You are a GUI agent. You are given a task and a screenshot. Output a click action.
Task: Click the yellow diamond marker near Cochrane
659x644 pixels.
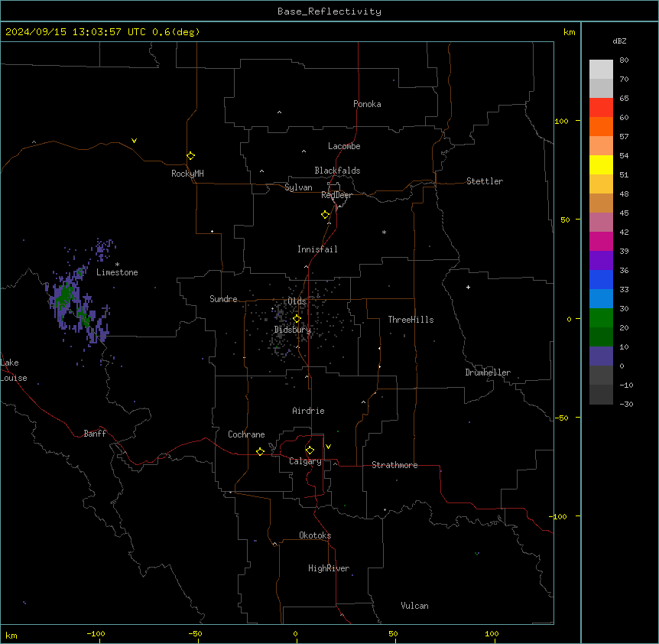260,451
